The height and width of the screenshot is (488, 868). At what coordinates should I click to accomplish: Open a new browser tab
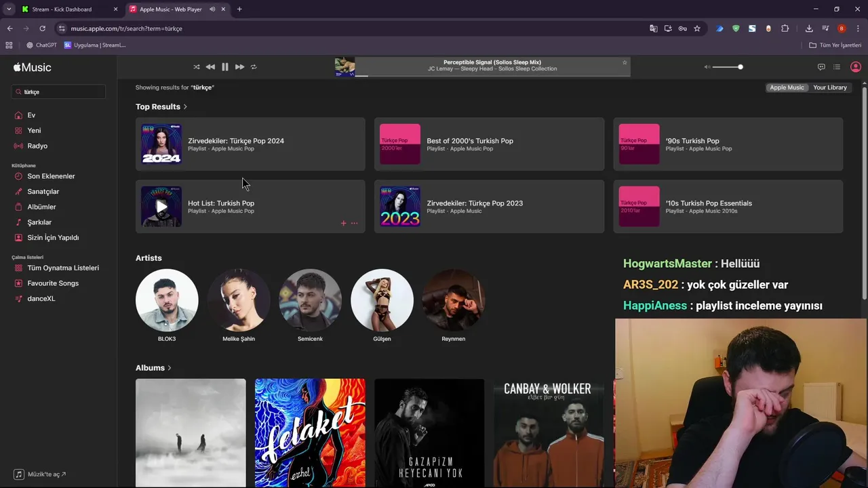(x=239, y=9)
